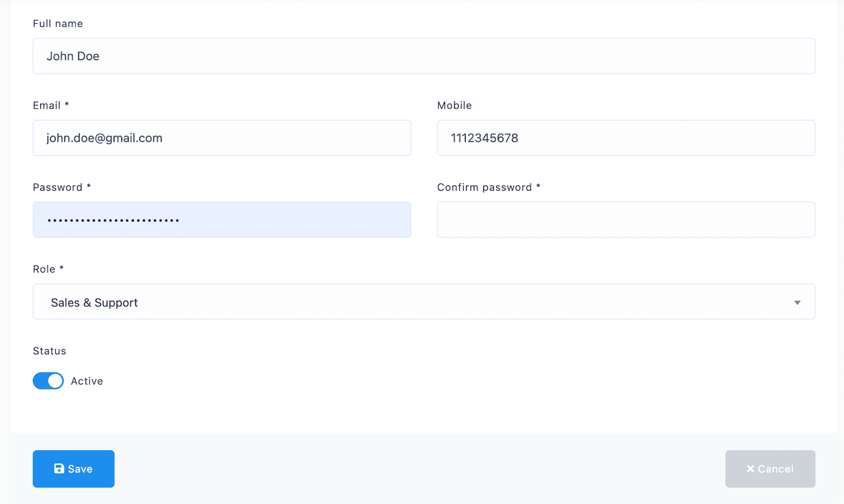Focus the empty Confirm password field
Image resolution: width=844 pixels, height=504 pixels.
pos(626,220)
